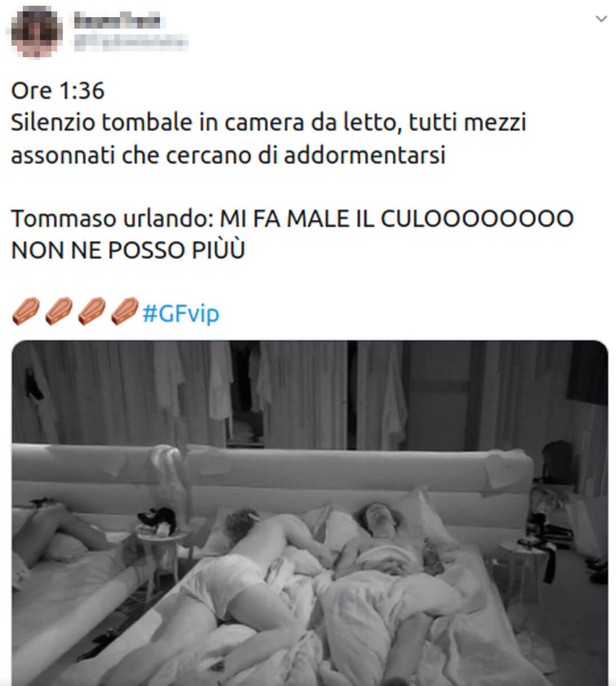Open the #GFvip hashtag link
The height and width of the screenshot is (686, 616).
[181, 314]
